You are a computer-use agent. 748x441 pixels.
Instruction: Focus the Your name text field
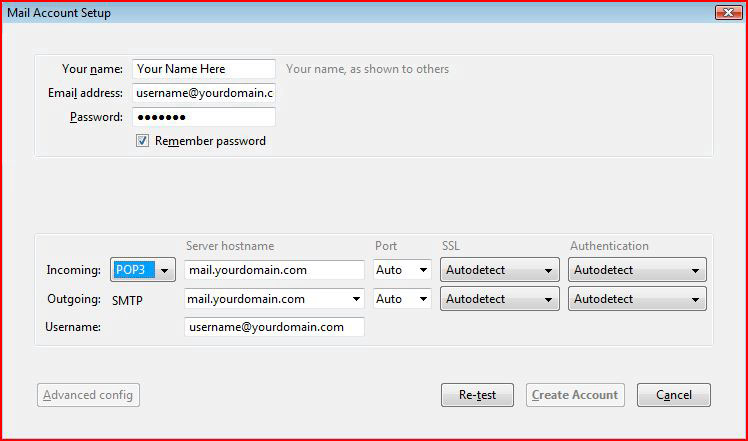[x=204, y=69]
